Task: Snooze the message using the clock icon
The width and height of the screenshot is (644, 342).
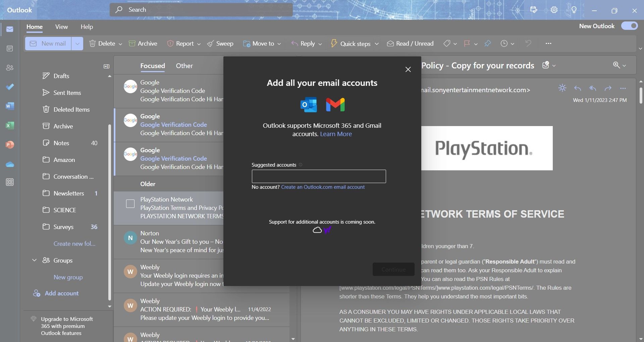Action: click(504, 43)
